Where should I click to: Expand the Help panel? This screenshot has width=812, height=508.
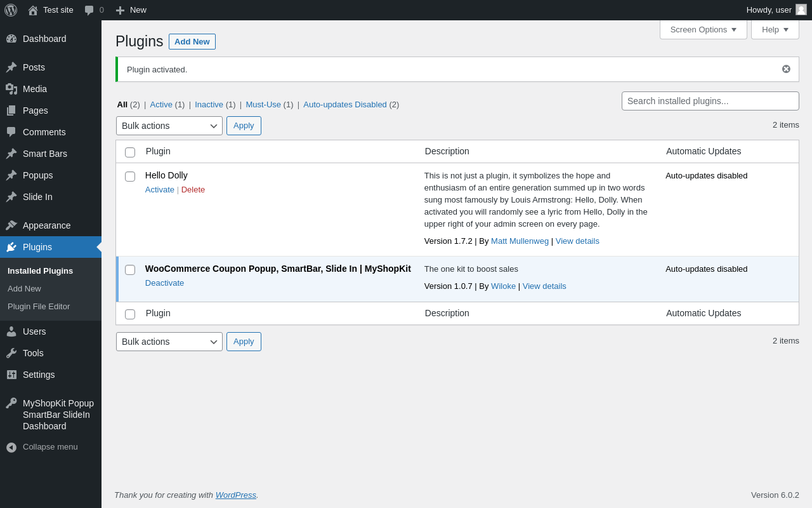pyautogui.click(x=775, y=29)
